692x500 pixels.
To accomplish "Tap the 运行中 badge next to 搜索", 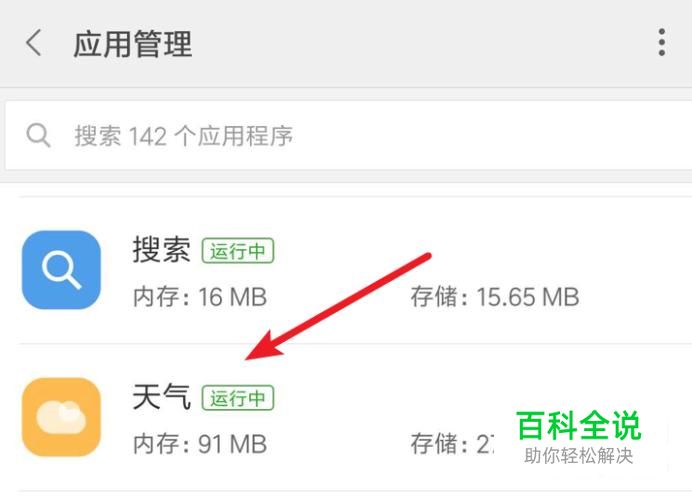I will [x=238, y=251].
